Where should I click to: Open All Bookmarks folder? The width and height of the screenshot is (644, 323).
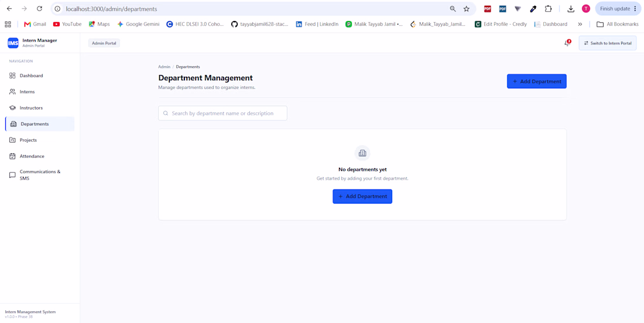(617, 24)
